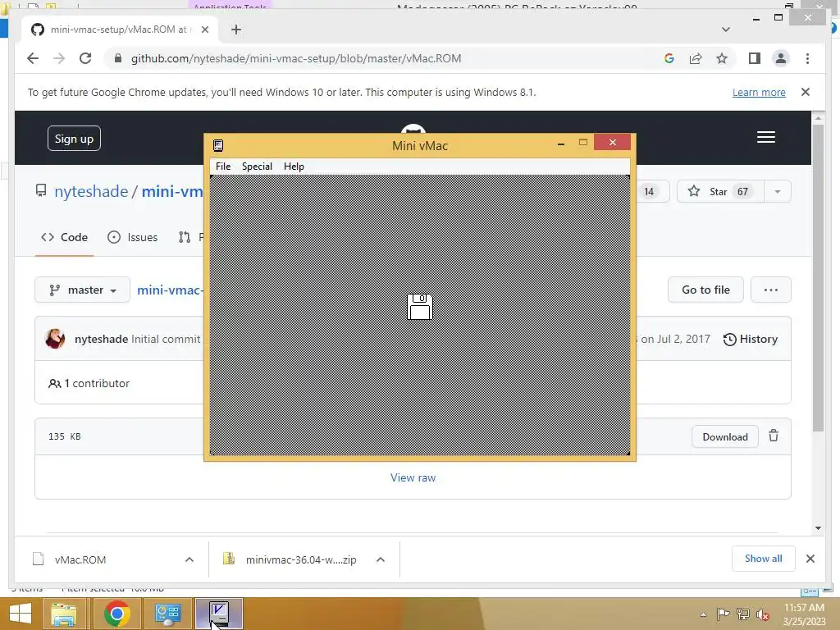Open View raw link

(413, 477)
